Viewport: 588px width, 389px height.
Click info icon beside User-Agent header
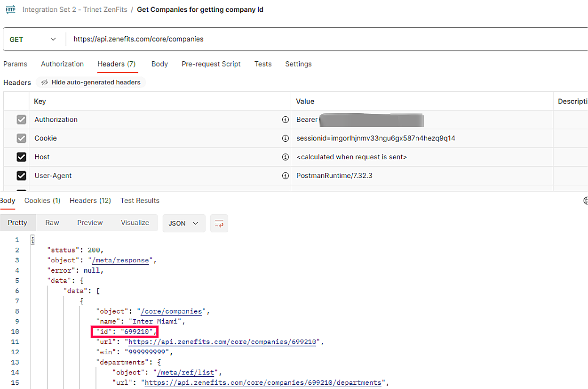tap(285, 176)
